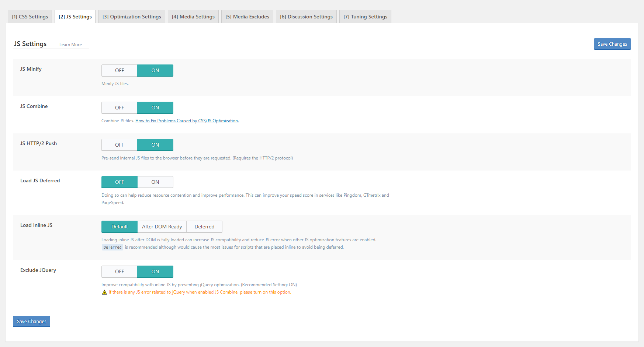
Task: Choose After DOM Ready for inline JS
Action: [x=162, y=227]
